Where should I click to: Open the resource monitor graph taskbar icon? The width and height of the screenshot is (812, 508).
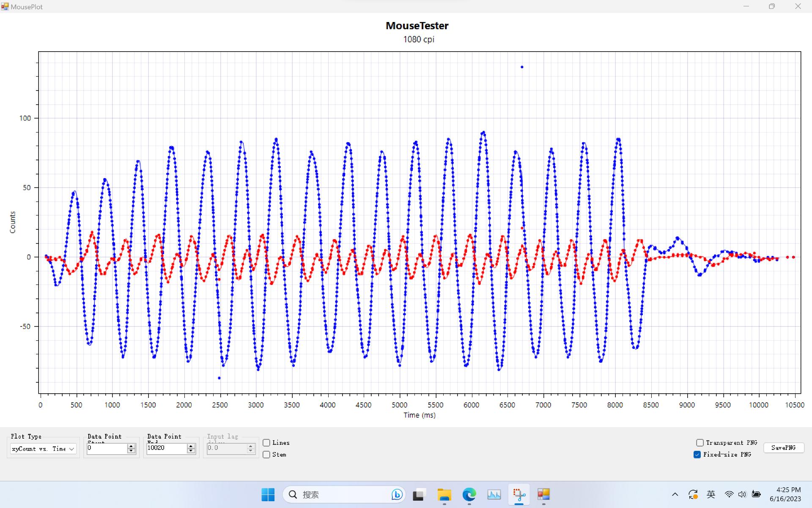click(494, 494)
